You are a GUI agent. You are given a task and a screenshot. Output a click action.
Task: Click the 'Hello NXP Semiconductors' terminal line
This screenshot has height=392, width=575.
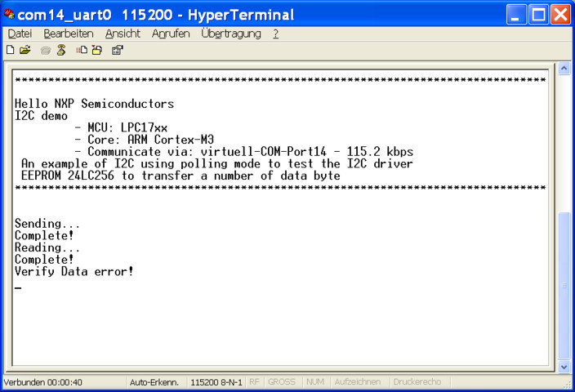click(x=94, y=104)
